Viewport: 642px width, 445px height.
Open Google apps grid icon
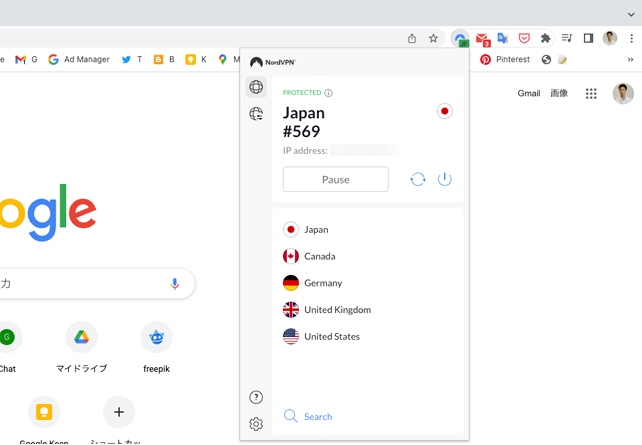click(591, 94)
